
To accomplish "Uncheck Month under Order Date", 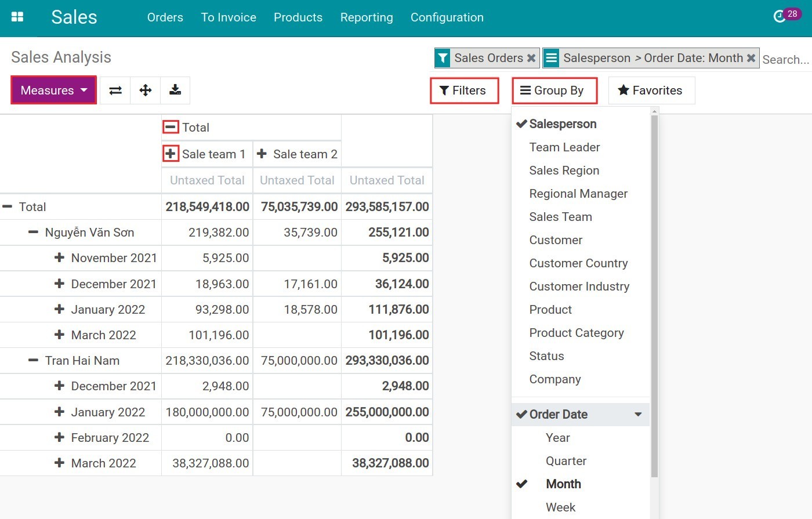I will pos(581,484).
